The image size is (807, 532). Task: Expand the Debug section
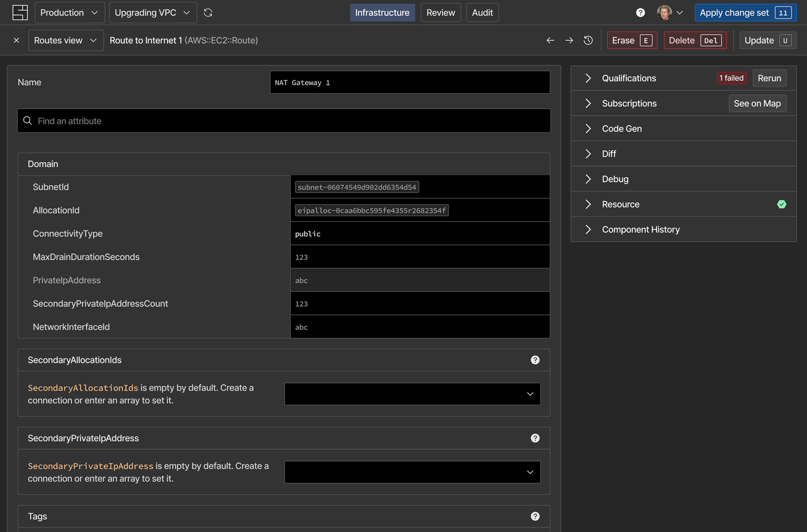588,179
